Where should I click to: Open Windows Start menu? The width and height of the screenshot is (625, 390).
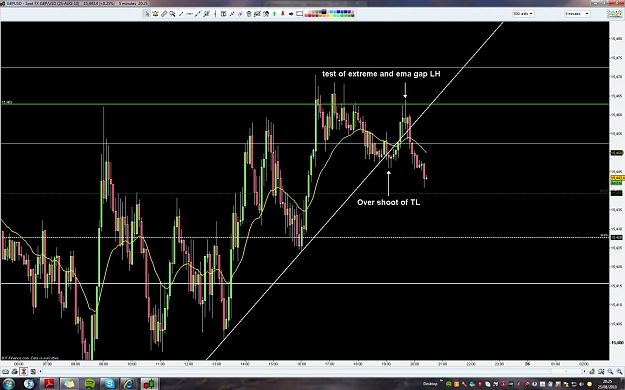[8, 384]
